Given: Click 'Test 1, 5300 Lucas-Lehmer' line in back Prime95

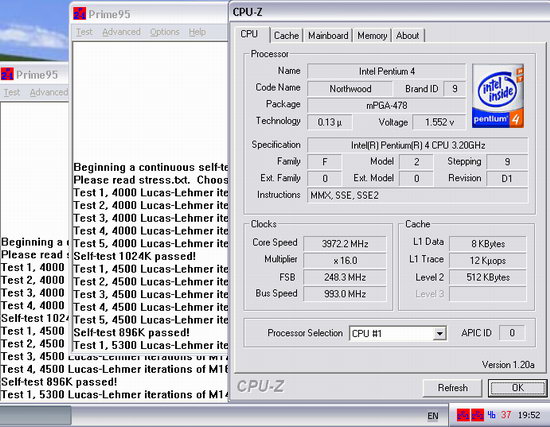Looking at the screenshot, I should pos(114,394).
